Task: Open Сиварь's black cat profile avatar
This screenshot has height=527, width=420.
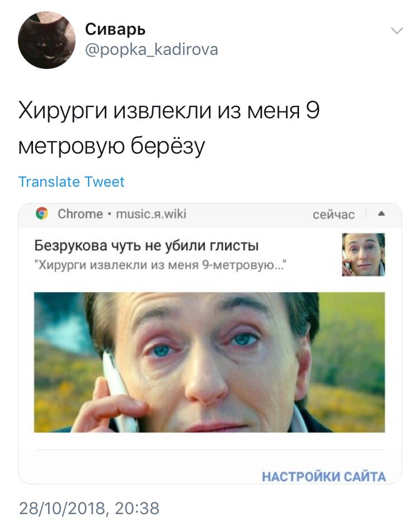Action: (x=46, y=40)
